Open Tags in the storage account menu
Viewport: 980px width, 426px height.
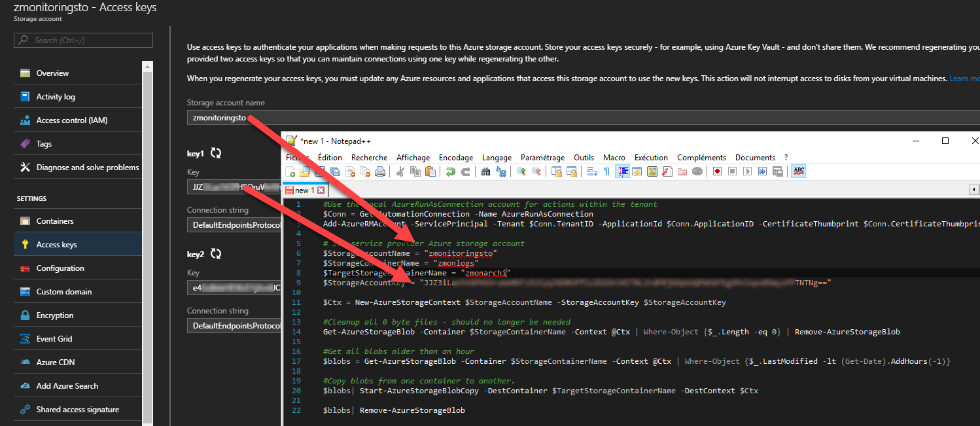pos(78,144)
